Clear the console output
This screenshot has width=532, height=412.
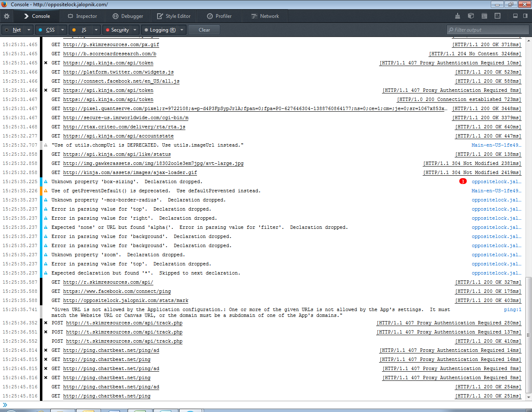pyautogui.click(x=204, y=30)
